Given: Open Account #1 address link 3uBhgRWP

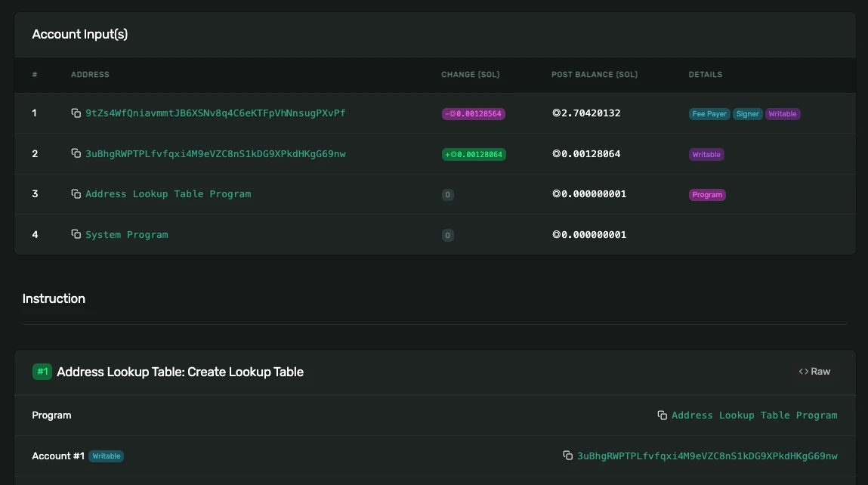Looking at the screenshot, I should point(707,456).
